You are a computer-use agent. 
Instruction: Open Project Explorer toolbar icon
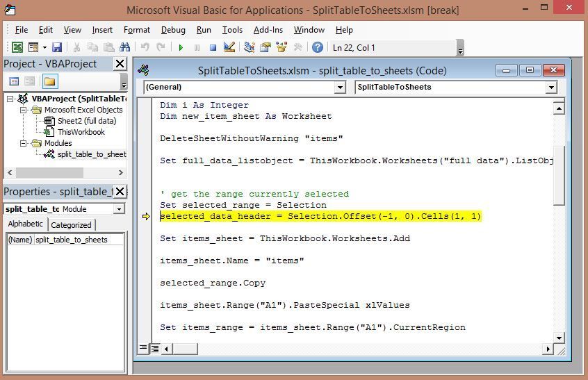pos(249,48)
